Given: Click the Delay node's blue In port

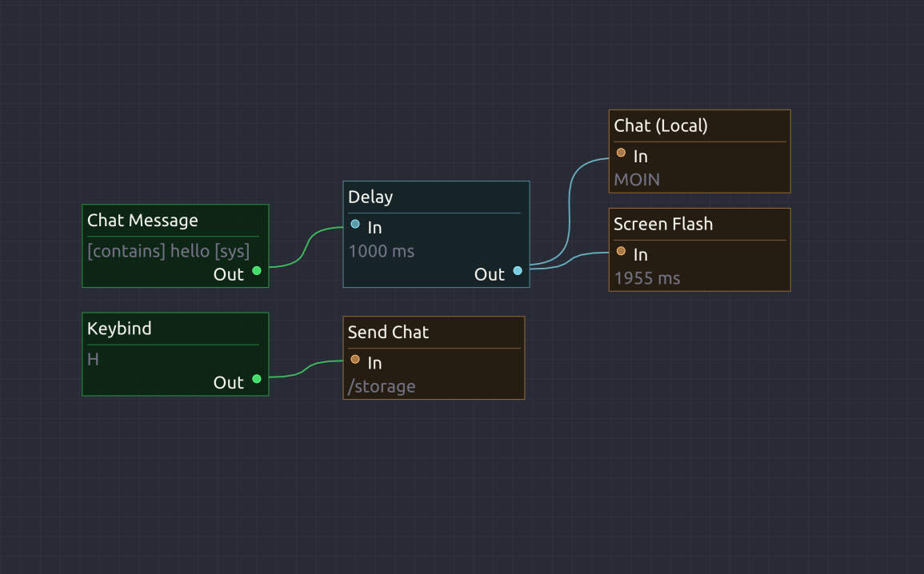Looking at the screenshot, I should point(355,224).
